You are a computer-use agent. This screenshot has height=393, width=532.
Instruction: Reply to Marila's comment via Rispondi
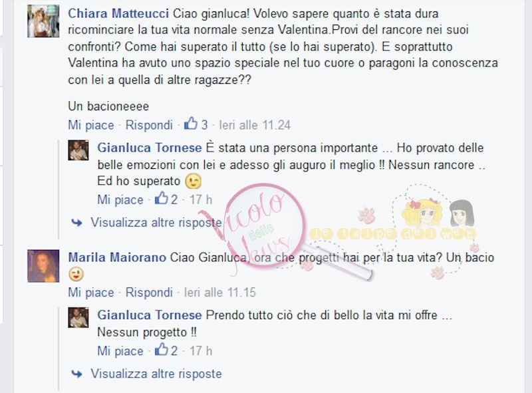pos(149,293)
